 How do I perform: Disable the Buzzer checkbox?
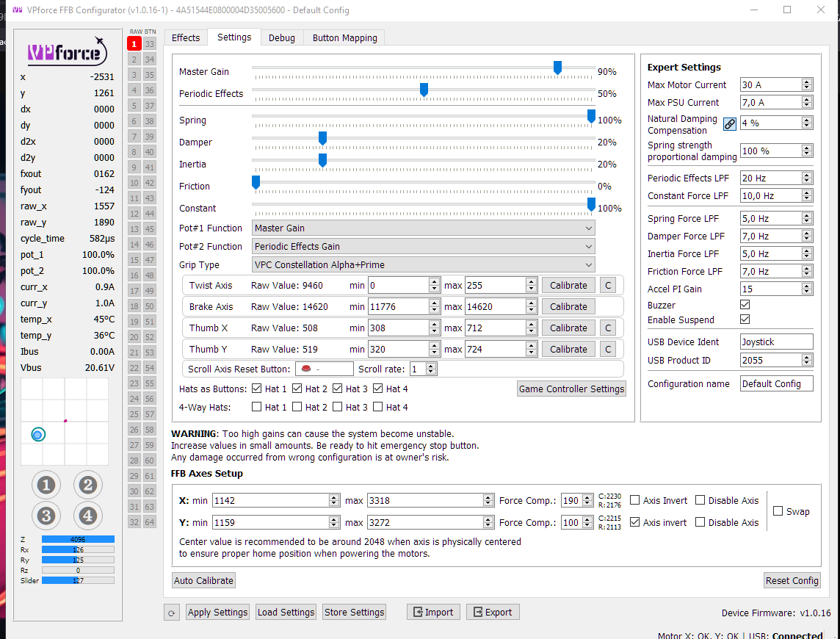tap(745, 305)
